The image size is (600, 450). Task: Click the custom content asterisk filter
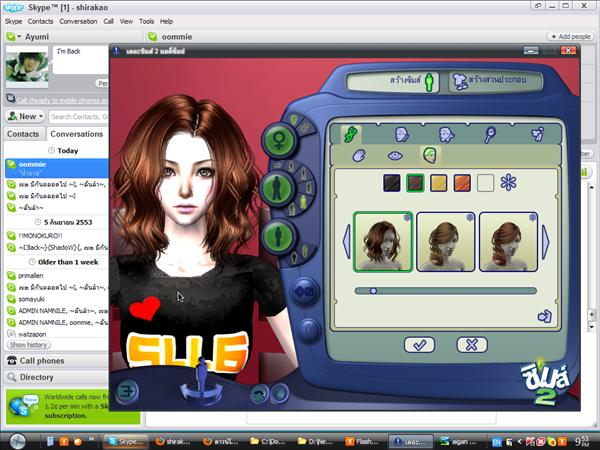[508, 183]
